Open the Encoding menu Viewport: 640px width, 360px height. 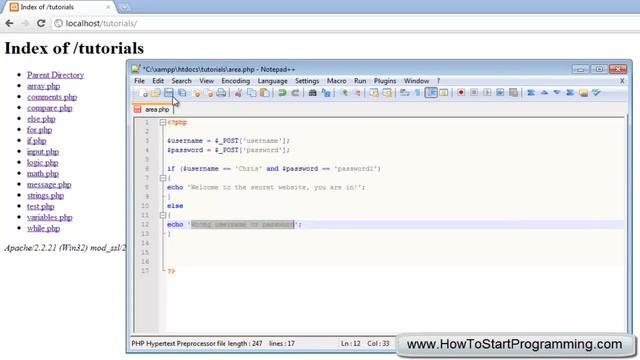pos(236,81)
